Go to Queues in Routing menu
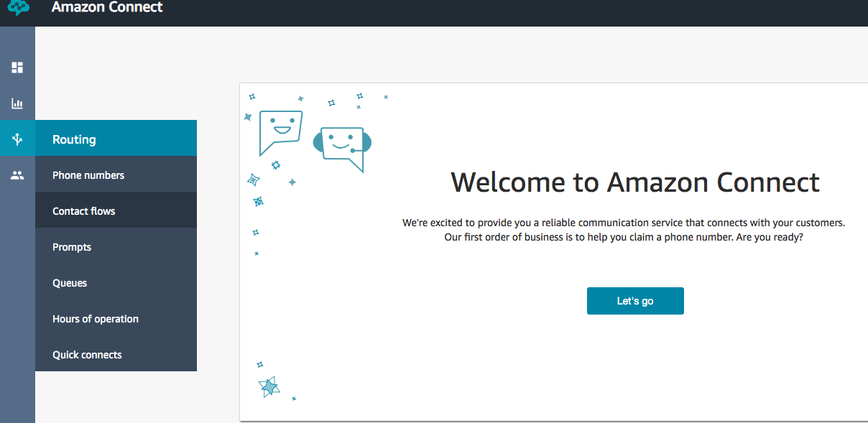 coord(116,282)
